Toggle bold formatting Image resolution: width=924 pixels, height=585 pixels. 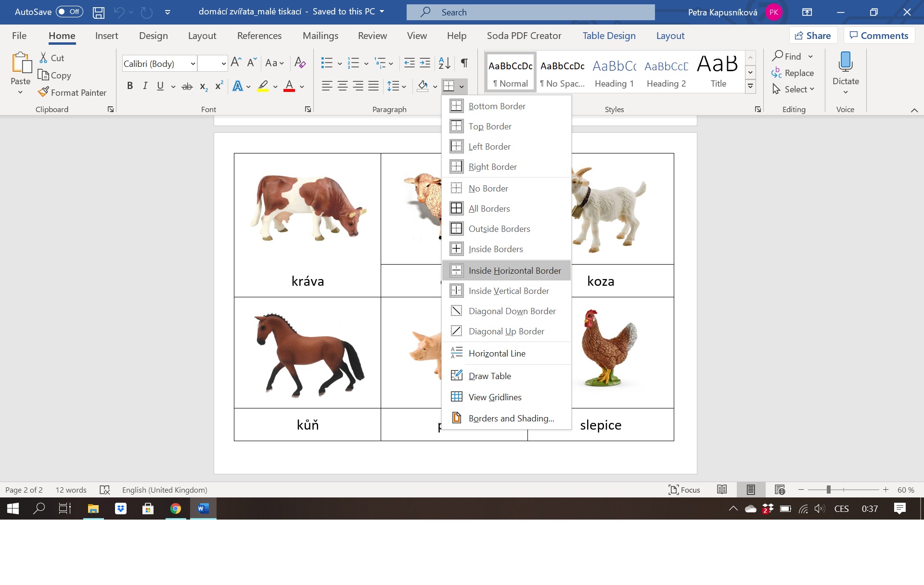point(129,86)
